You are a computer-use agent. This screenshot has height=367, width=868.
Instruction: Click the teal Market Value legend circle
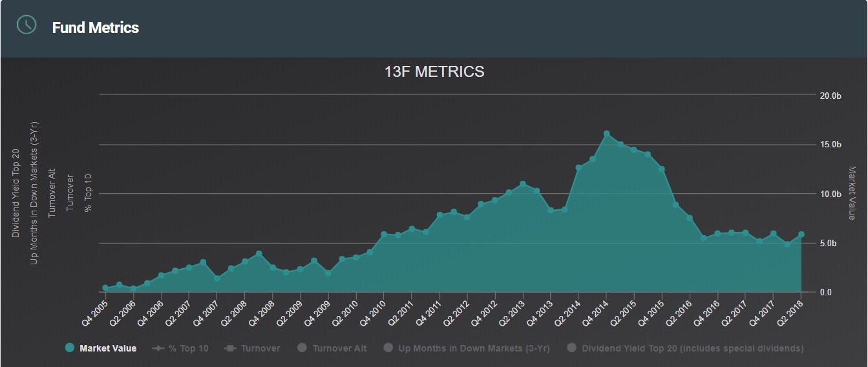[x=70, y=348]
